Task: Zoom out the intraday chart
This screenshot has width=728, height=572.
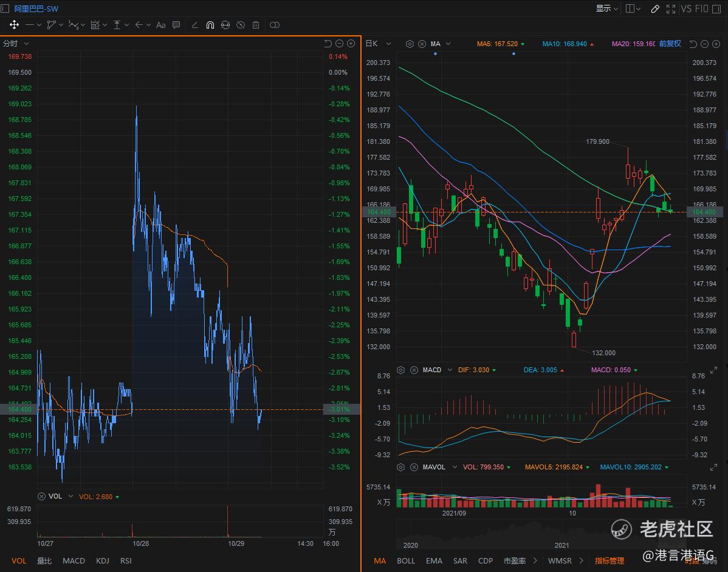Action: [x=340, y=44]
